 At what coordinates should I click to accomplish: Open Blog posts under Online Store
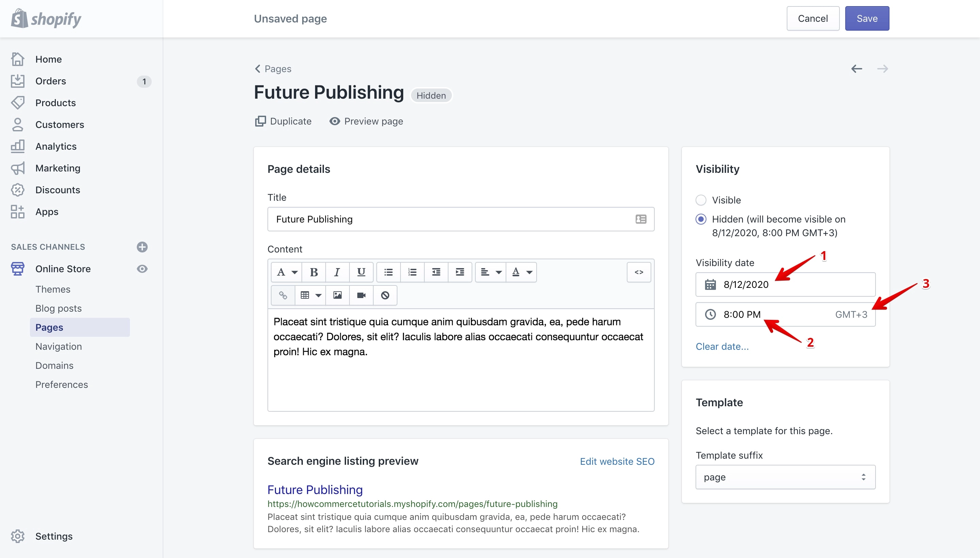coord(59,309)
